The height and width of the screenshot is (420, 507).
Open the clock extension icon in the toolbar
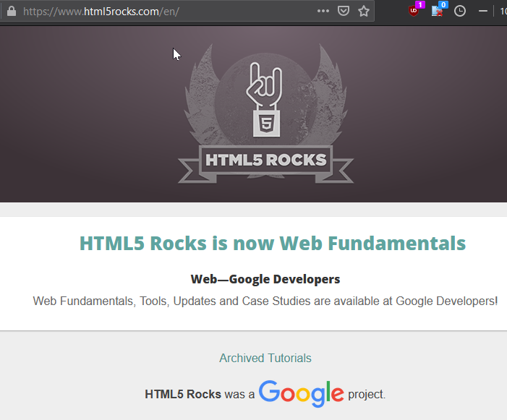click(x=460, y=12)
